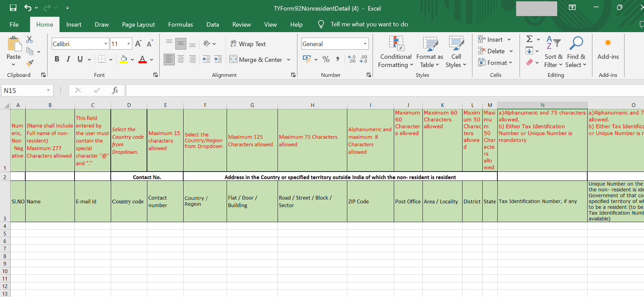This screenshot has height=297, width=644.
Task: Click the Insert Function fx icon
Action: tap(115, 91)
